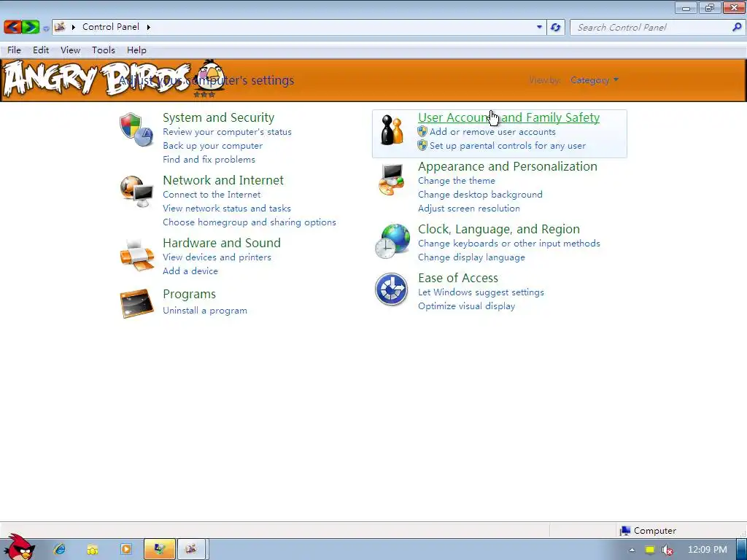The height and width of the screenshot is (560, 747).
Task: Click the muted volume tray icon
Action: pyautogui.click(x=667, y=550)
